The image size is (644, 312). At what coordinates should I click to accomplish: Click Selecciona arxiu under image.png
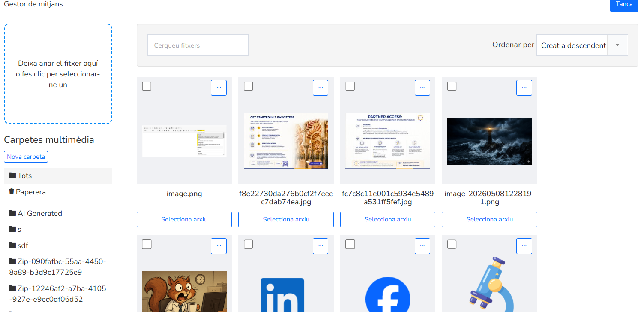click(x=184, y=219)
